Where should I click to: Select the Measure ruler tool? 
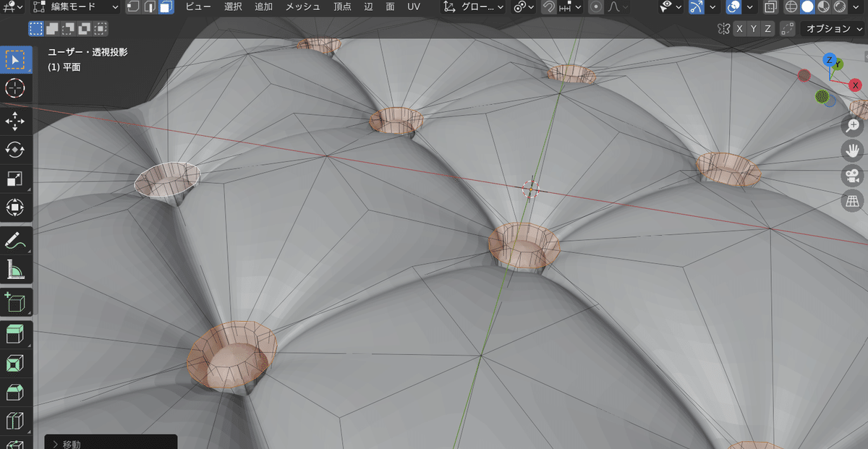(15, 270)
